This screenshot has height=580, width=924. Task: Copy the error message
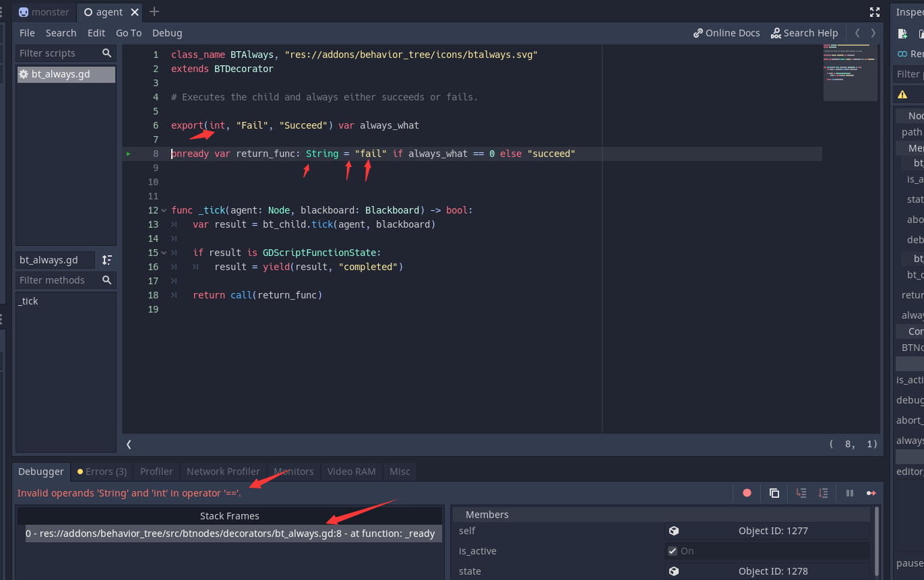[x=774, y=493]
